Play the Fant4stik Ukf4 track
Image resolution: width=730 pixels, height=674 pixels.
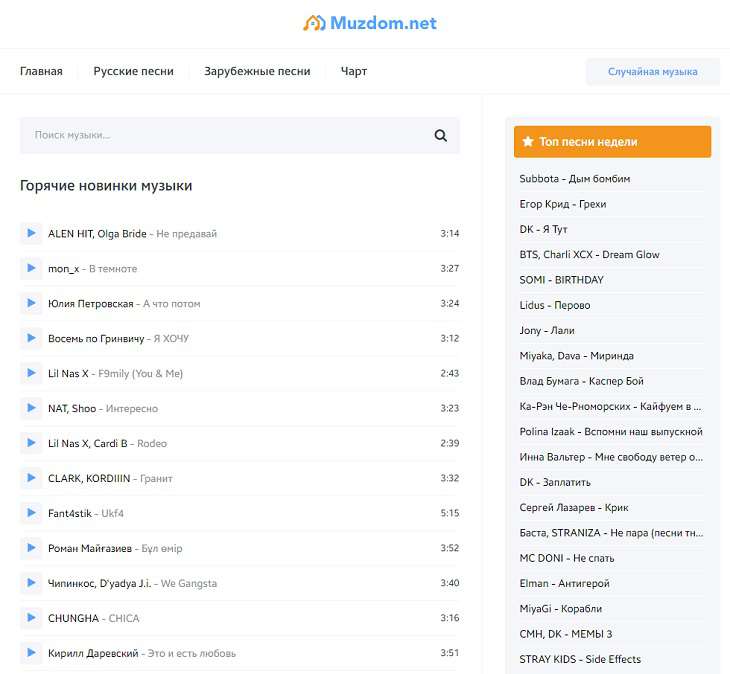coord(31,514)
